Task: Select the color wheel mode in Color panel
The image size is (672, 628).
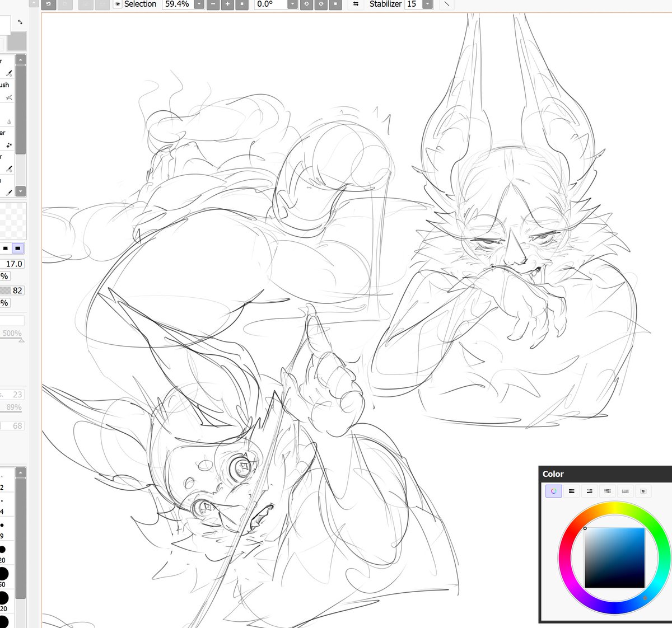Action: coord(553,491)
